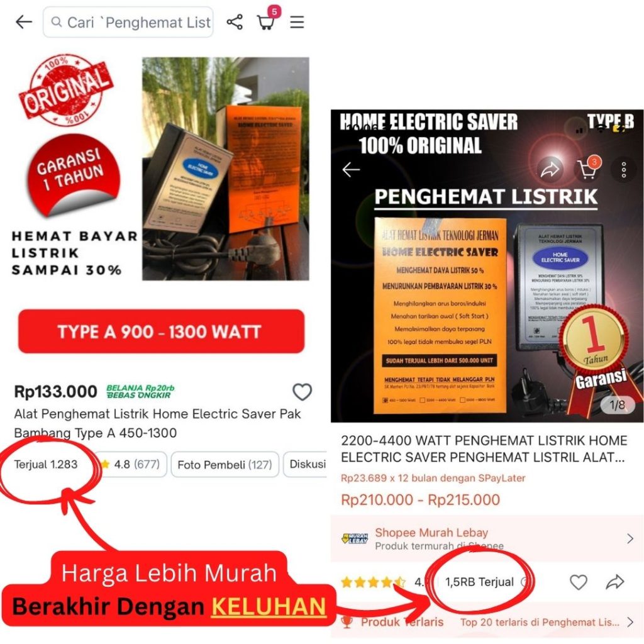Open the Shopee cart with badge 3
644x644 pixels.
point(588,169)
